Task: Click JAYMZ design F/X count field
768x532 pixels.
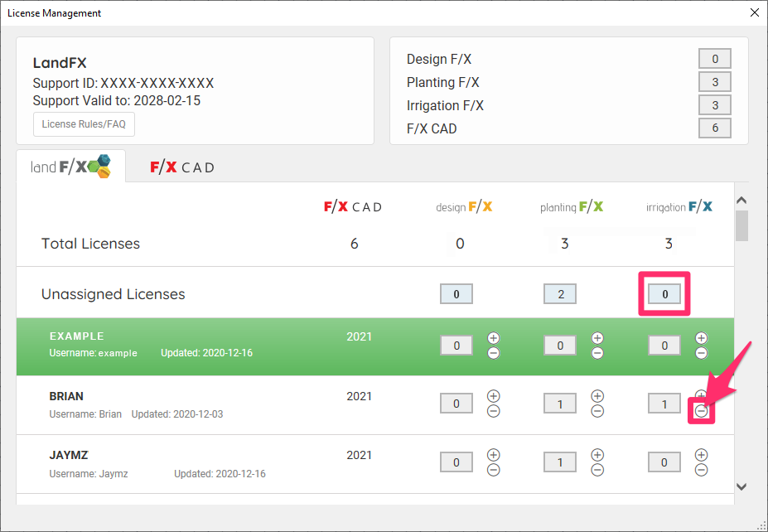Action: point(456,462)
